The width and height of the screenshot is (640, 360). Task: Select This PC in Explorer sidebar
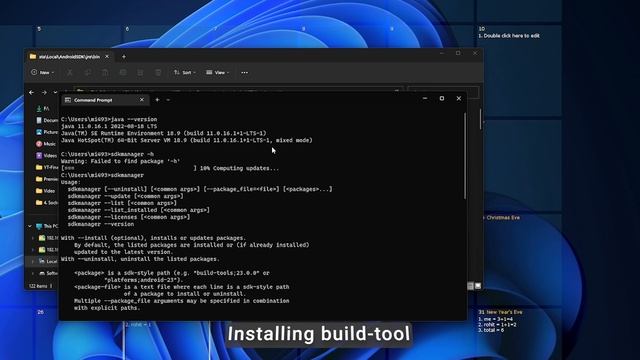(x=47, y=226)
